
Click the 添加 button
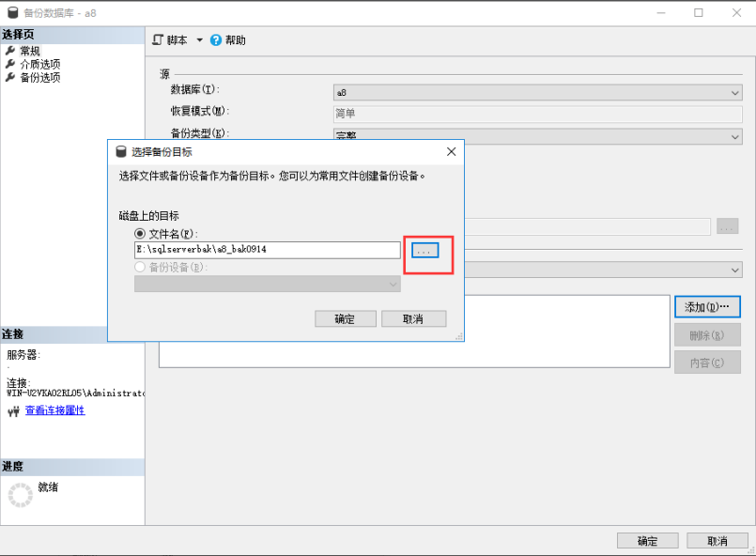[x=707, y=307]
